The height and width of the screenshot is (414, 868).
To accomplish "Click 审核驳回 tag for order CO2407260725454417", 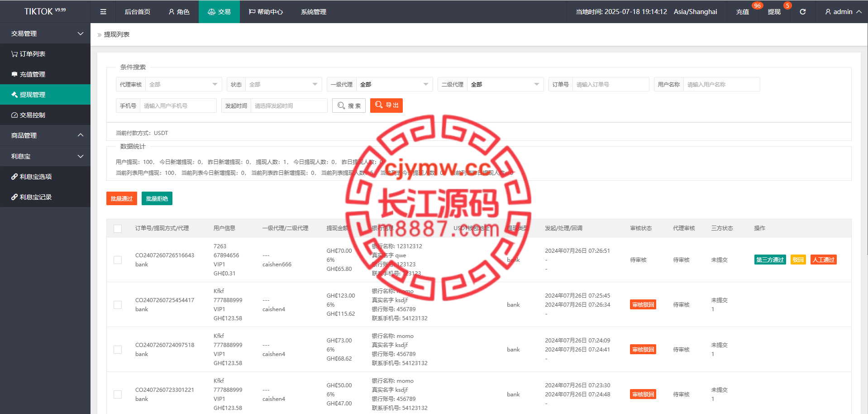I will pos(643,304).
